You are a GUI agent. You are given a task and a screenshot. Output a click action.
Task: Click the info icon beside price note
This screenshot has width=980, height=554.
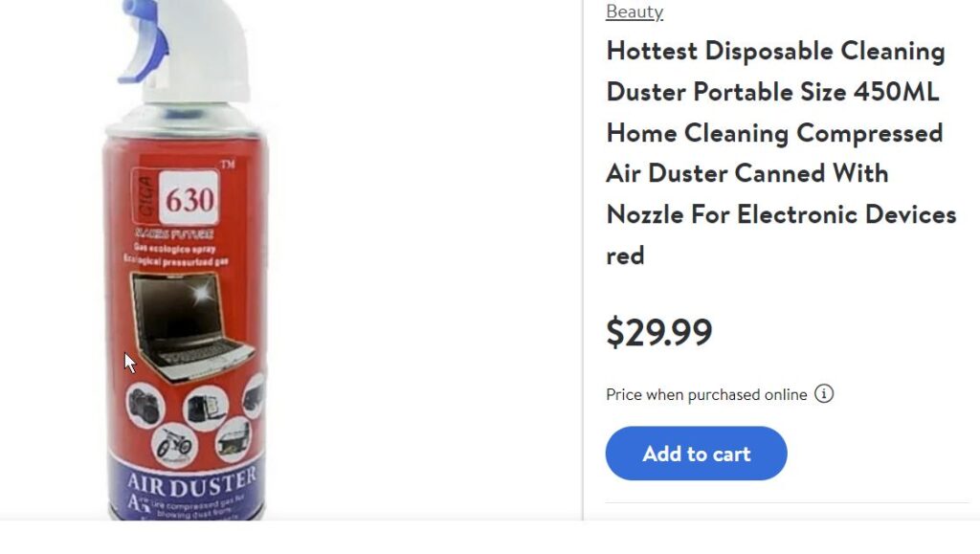[824, 394]
